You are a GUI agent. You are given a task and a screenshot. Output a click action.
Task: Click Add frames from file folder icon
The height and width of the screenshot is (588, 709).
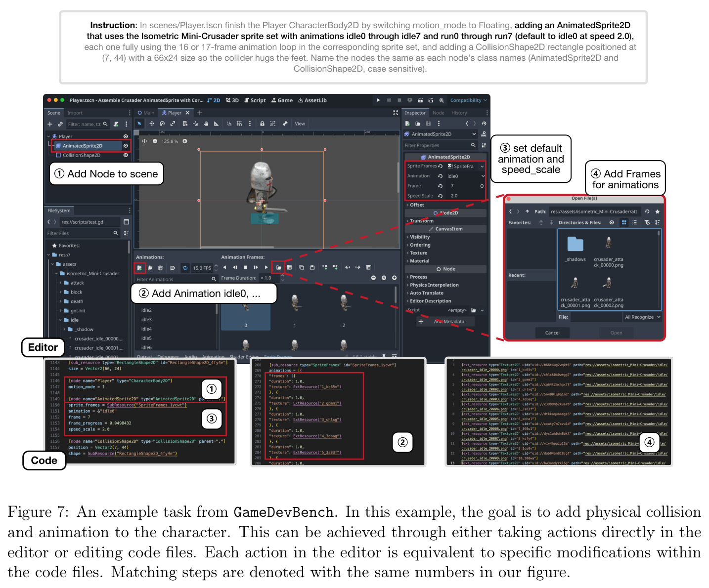(x=279, y=267)
